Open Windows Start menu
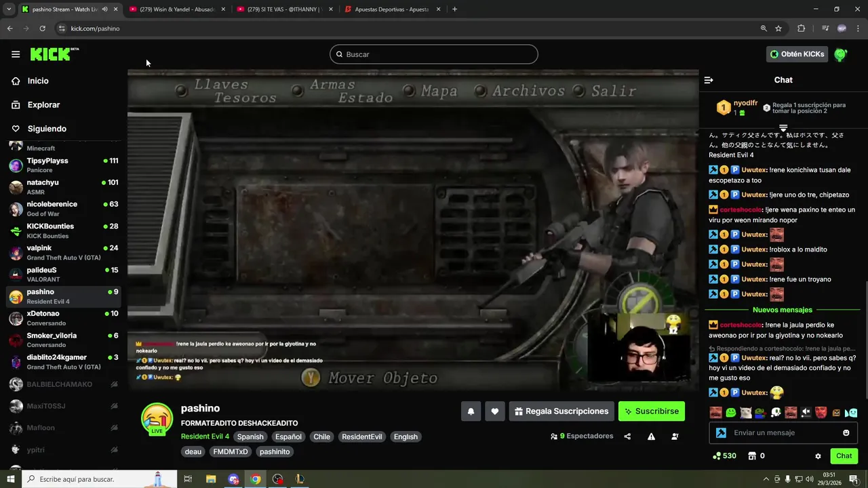Viewport: 868px width, 488px height. [x=9, y=479]
